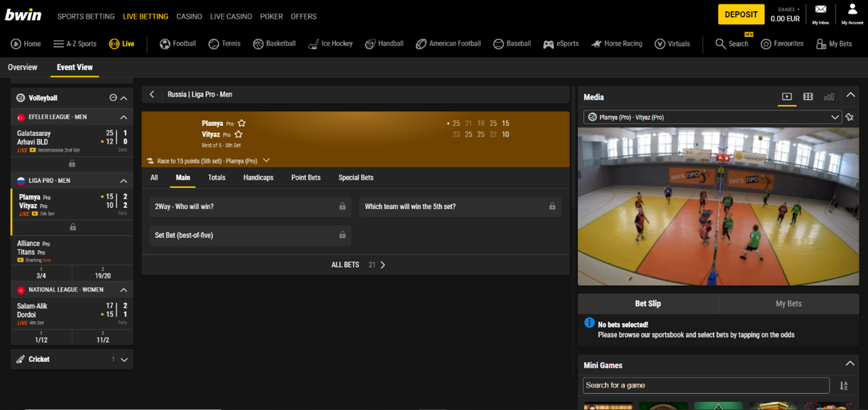Open American Football sport

pyautogui.click(x=448, y=44)
